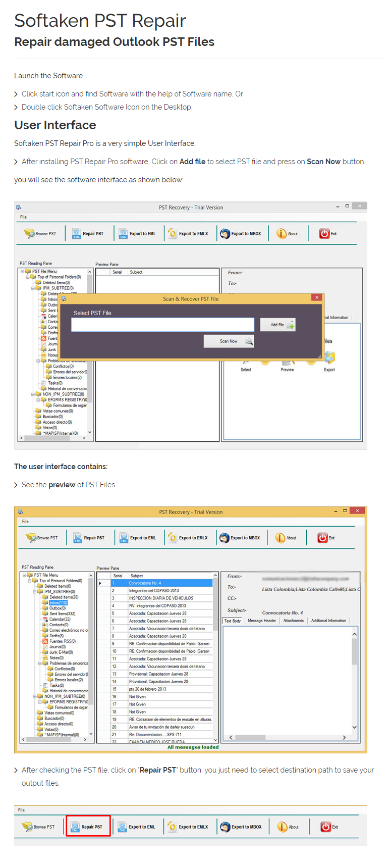Select the highlighted Inbox(110) folder
This screenshot has width=390, height=868.
(58, 603)
